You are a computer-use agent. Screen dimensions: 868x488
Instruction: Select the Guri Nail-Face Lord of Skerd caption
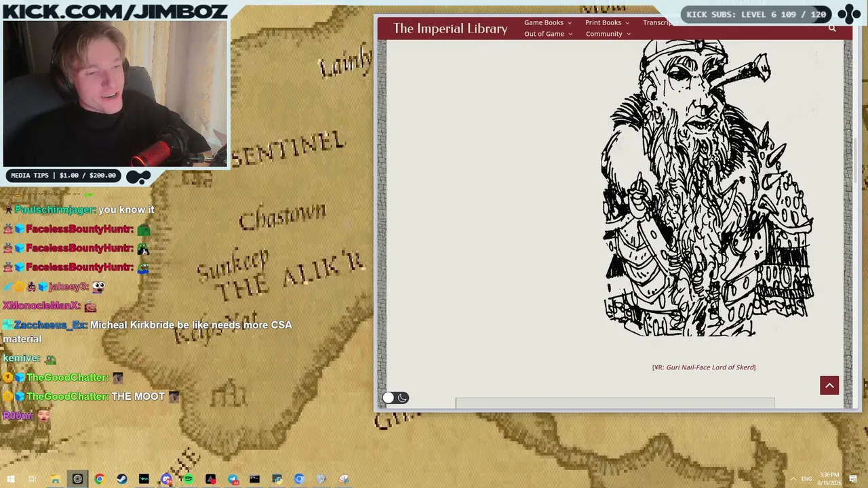pos(704,367)
